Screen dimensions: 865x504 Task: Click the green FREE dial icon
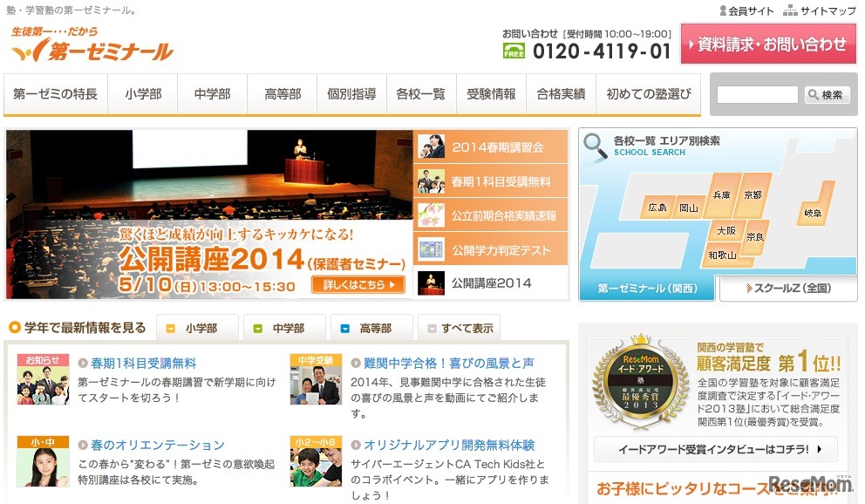tap(514, 51)
